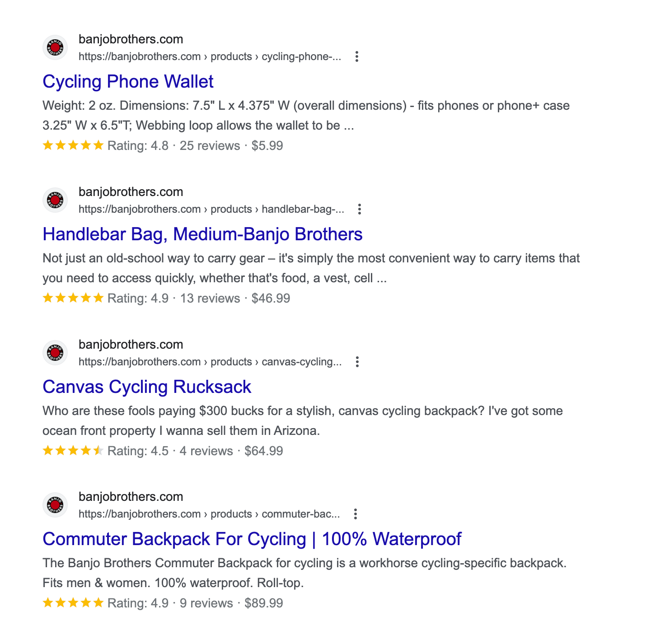
Task: Click the Banjo Brothers favicon beside Commuter Backpack result
Action: click(x=55, y=505)
